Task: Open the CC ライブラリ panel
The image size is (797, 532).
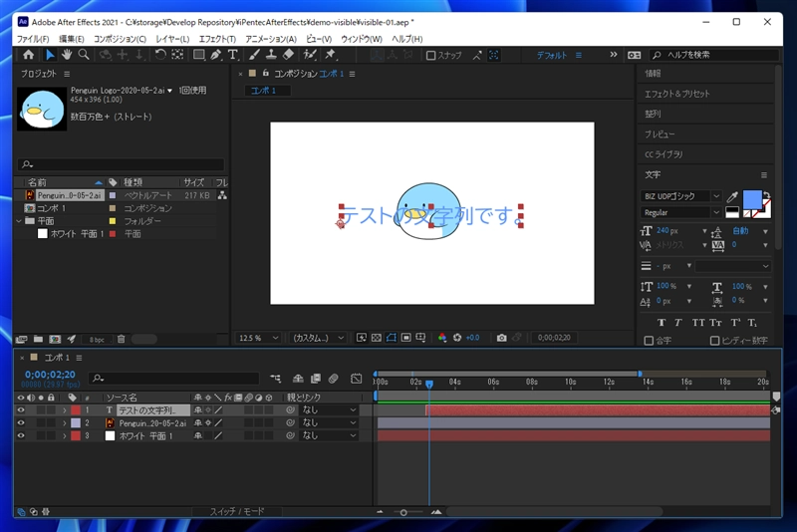Action: point(664,154)
